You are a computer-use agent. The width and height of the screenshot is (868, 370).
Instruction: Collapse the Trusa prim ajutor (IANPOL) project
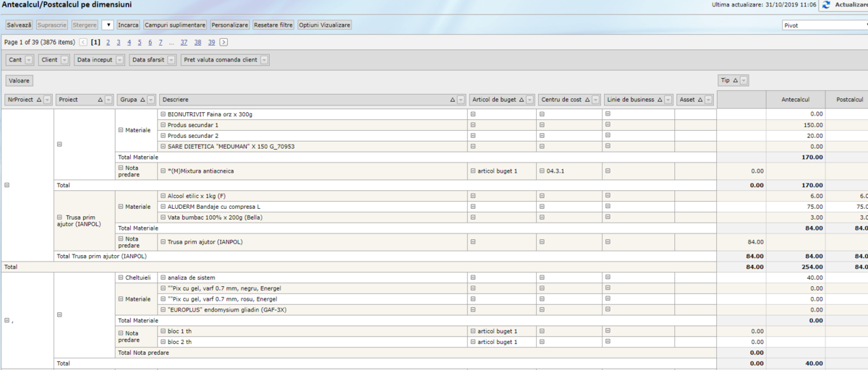click(x=59, y=217)
